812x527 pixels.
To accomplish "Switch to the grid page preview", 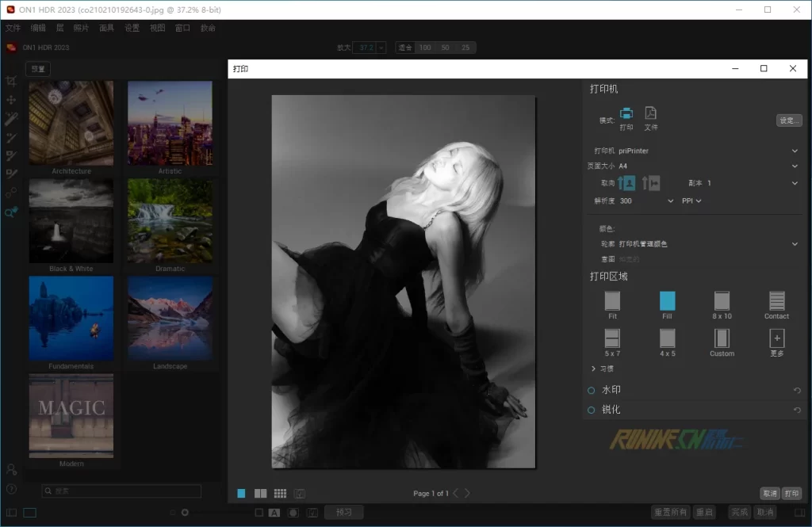I will (x=280, y=493).
